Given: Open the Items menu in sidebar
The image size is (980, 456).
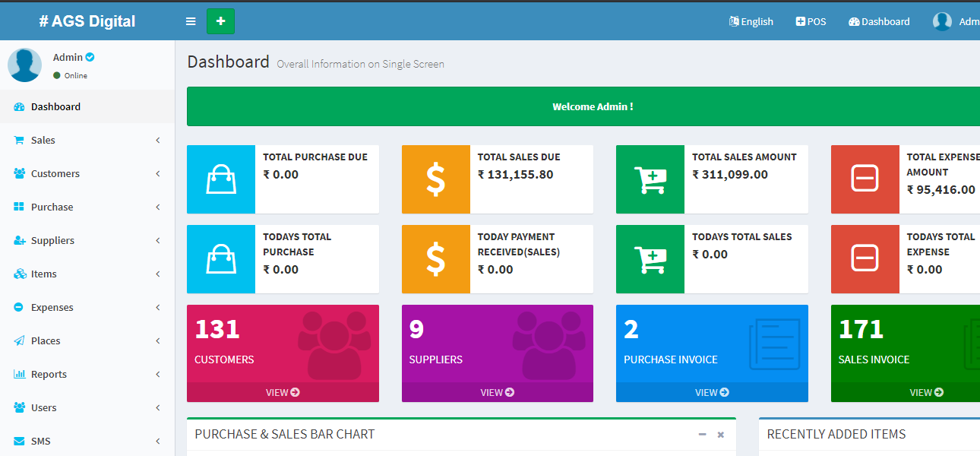Looking at the screenshot, I should pos(43,274).
